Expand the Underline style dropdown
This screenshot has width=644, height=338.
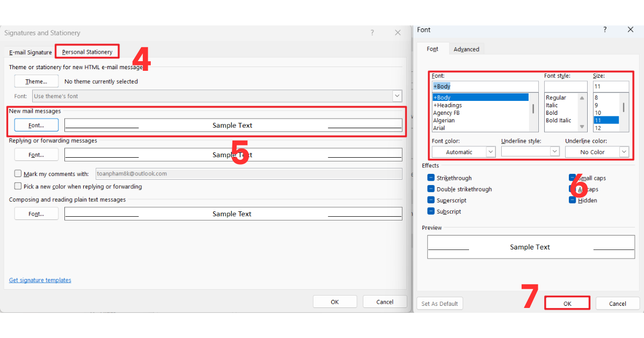(555, 152)
